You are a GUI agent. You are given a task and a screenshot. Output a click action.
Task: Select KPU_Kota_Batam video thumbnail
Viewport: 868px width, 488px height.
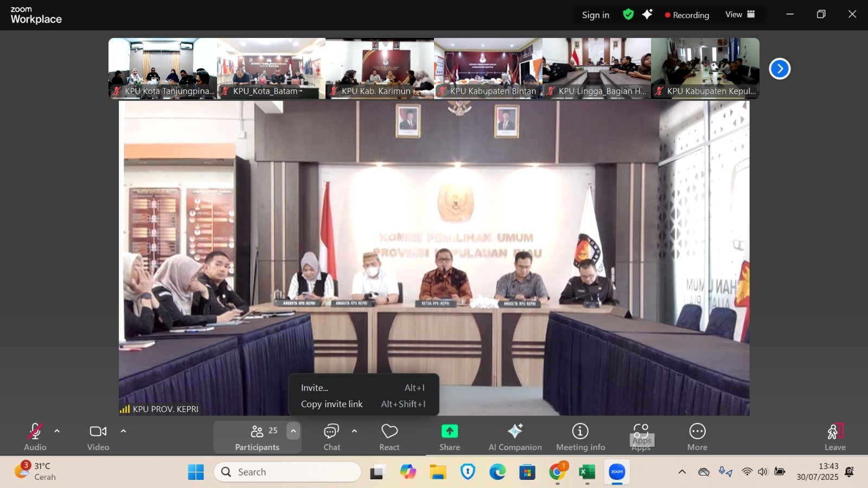tap(271, 68)
